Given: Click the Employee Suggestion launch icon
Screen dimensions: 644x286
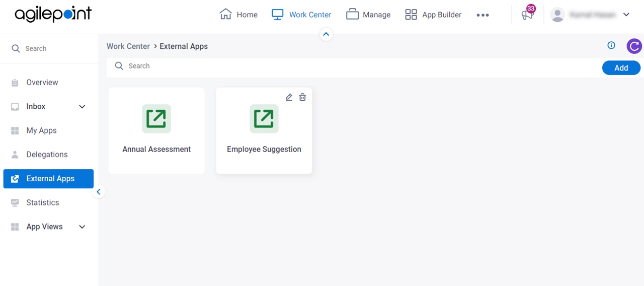Looking at the screenshot, I should click(264, 119).
